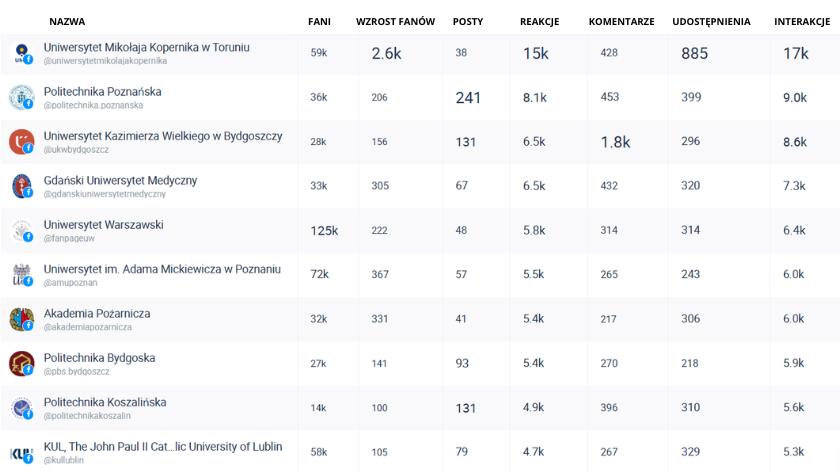Sort by KOMENTARZE column header
The image size is (840, 472).
[x=621, y=21]
